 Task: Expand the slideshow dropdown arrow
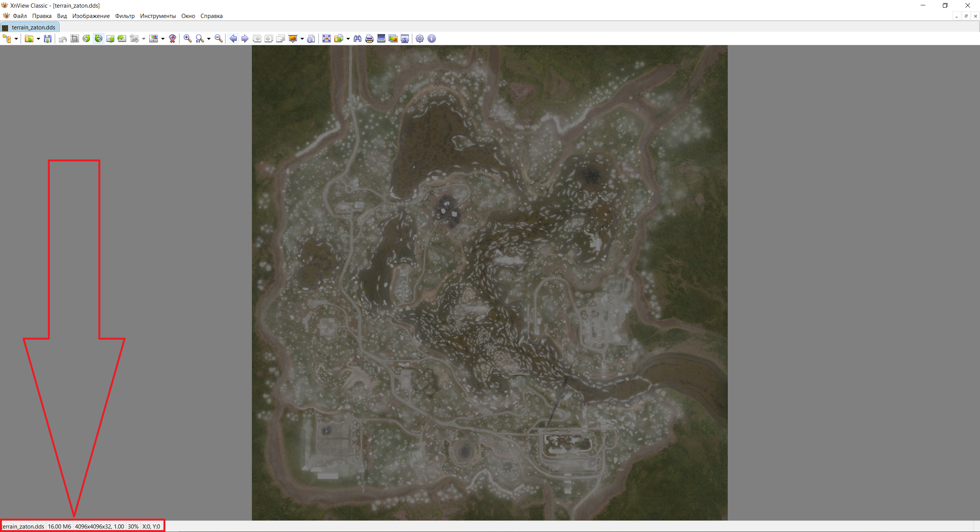(x=302, y=39)
